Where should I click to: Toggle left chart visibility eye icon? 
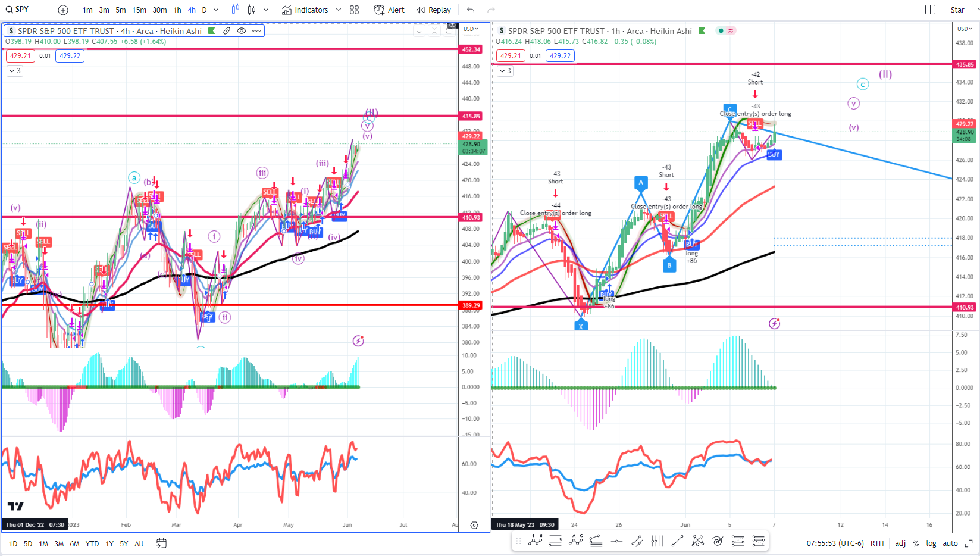[x=242, y=30]
